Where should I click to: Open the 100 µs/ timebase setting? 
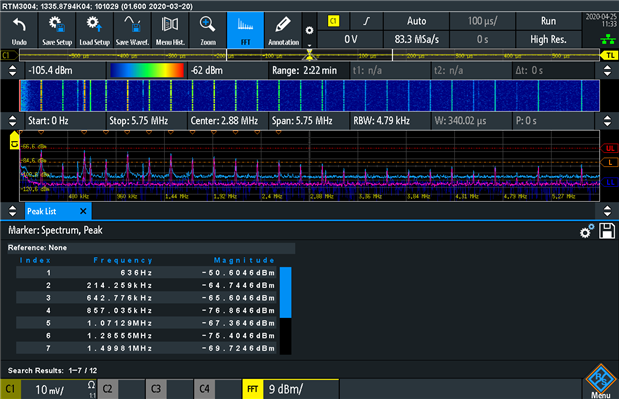pyautogui.click(x=482, y=21)
